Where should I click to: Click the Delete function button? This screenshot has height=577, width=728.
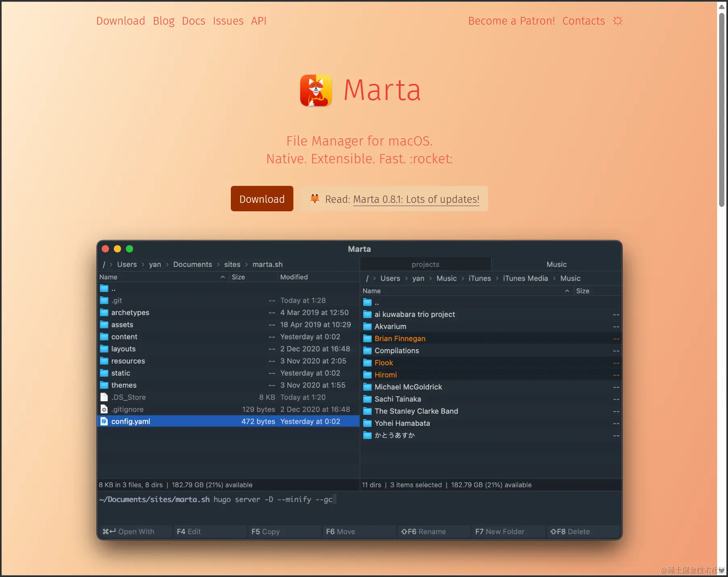point(583,531)
